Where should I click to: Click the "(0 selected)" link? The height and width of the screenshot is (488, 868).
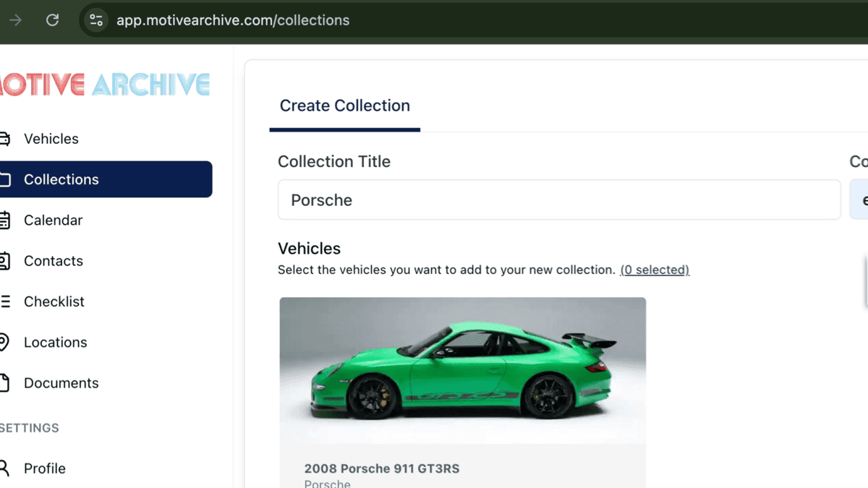tap(655, 270)
